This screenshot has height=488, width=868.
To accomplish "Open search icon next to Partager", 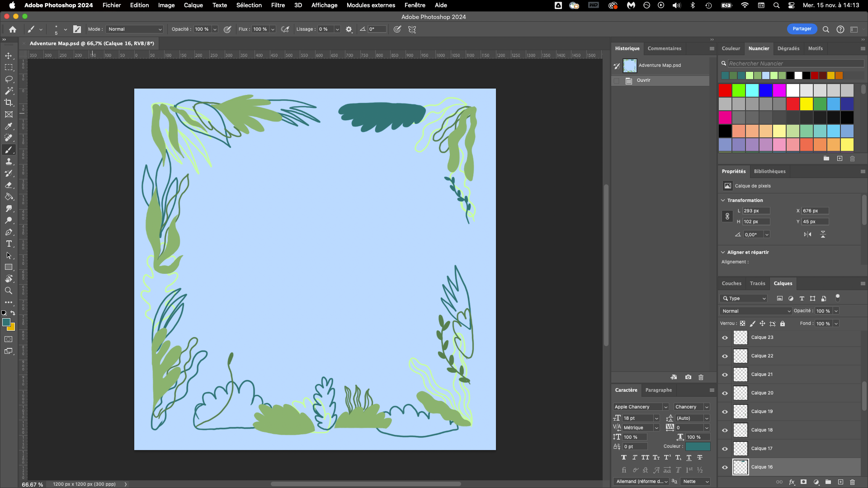I will [x=826, y=29].
